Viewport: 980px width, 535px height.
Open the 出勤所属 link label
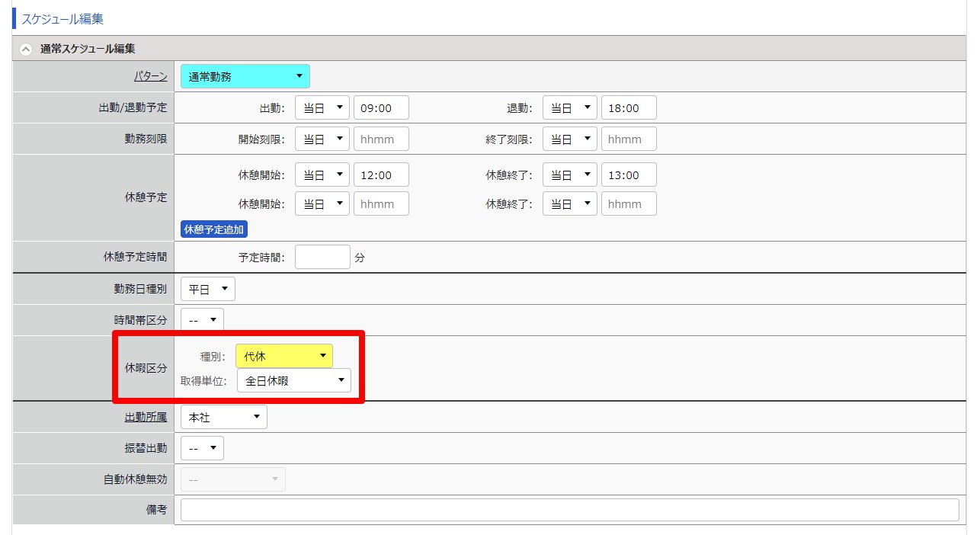[x=146, y=417]
